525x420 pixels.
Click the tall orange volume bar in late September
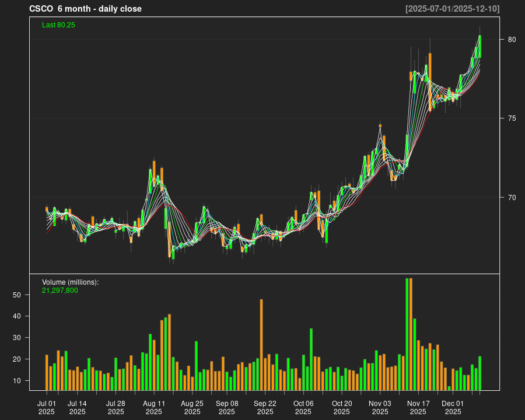[261, 344]
